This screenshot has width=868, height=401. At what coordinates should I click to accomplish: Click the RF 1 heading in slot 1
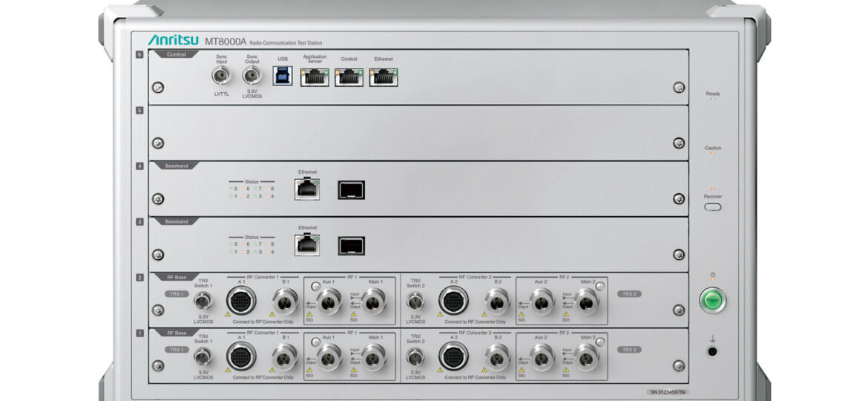click(x=352, y=332)
